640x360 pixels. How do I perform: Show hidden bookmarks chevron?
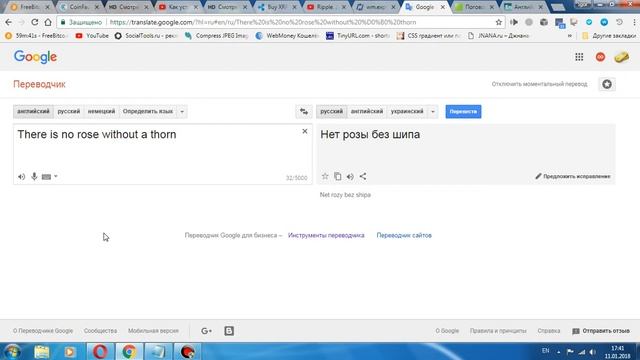pos(569,36)
